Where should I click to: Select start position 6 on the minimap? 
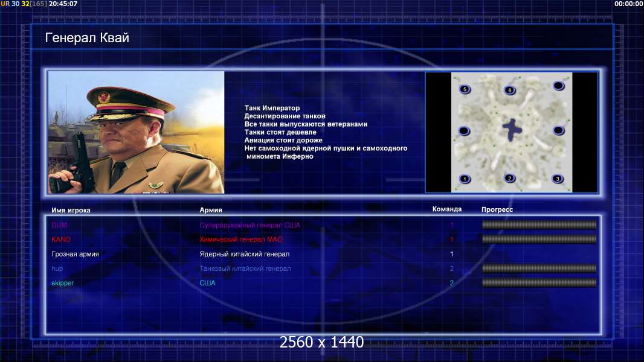[510, 90]
